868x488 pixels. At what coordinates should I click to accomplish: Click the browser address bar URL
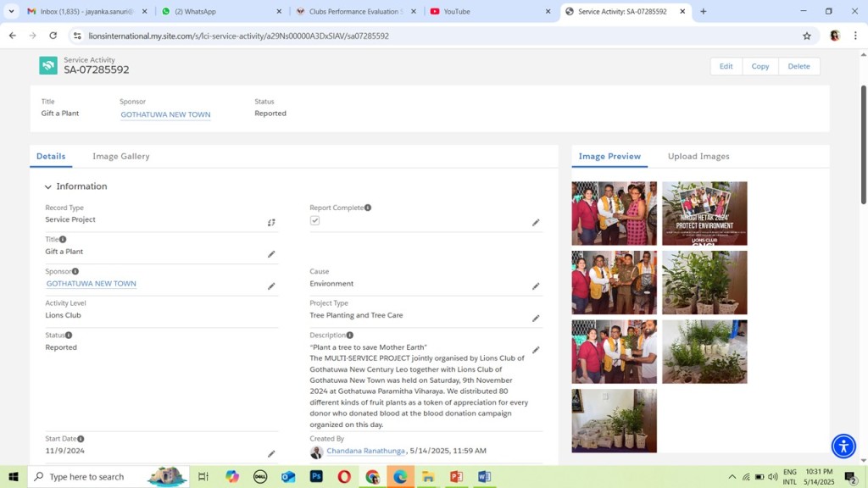pyautogui.click(x=238, y=36)
